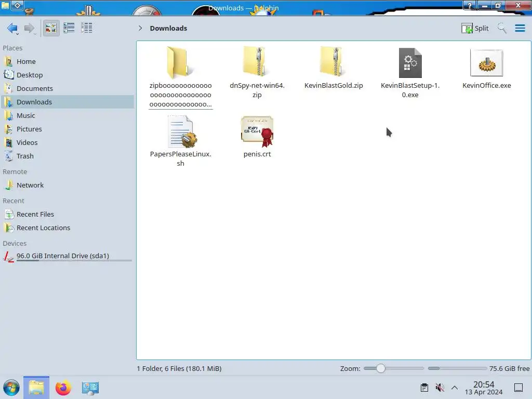Open Network under Remote
The height and width of the screenshot is (399, 532).
pos(67,185)
